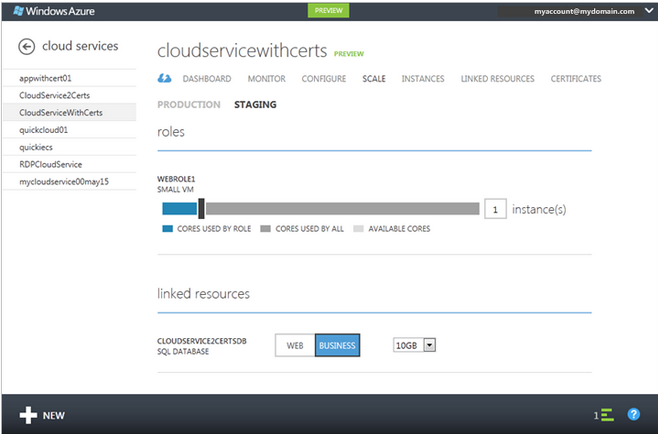Image resolution: width=658 pixels, height=434 pixels.
Task: Select appwithcert01 in the services list
Action: [x=70, y=78]
